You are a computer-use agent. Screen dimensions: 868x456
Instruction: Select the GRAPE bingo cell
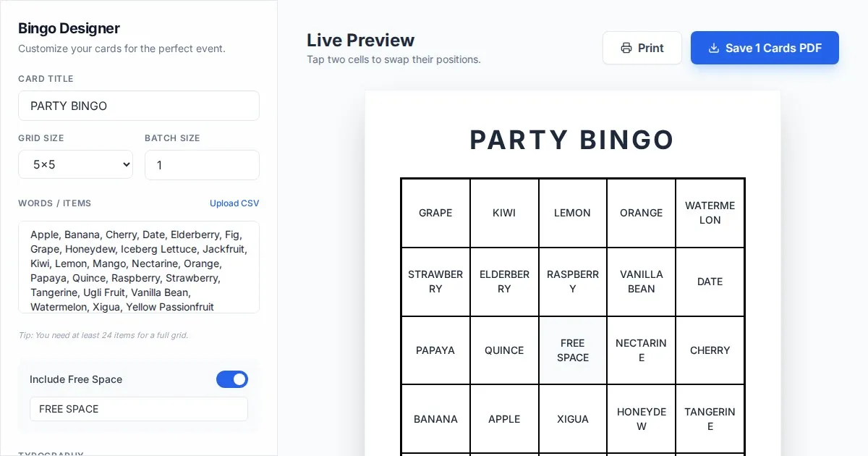click(435, 213)
